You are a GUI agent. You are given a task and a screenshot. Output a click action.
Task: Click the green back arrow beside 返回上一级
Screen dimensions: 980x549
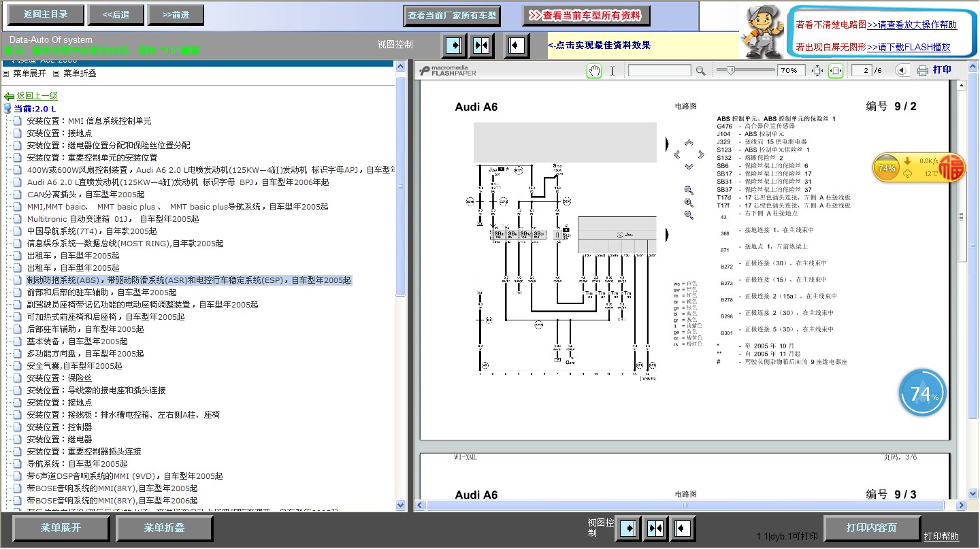point(9,97)
